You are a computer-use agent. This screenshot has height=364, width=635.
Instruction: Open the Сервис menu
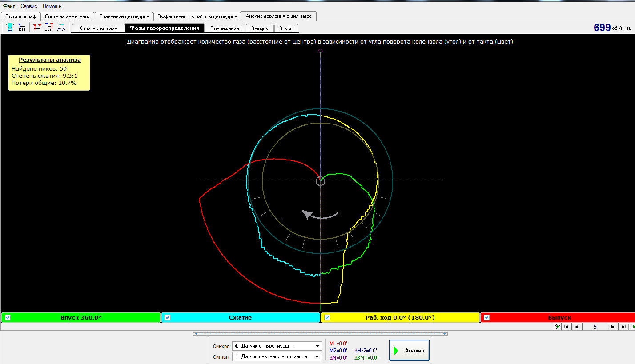(29, 6)
